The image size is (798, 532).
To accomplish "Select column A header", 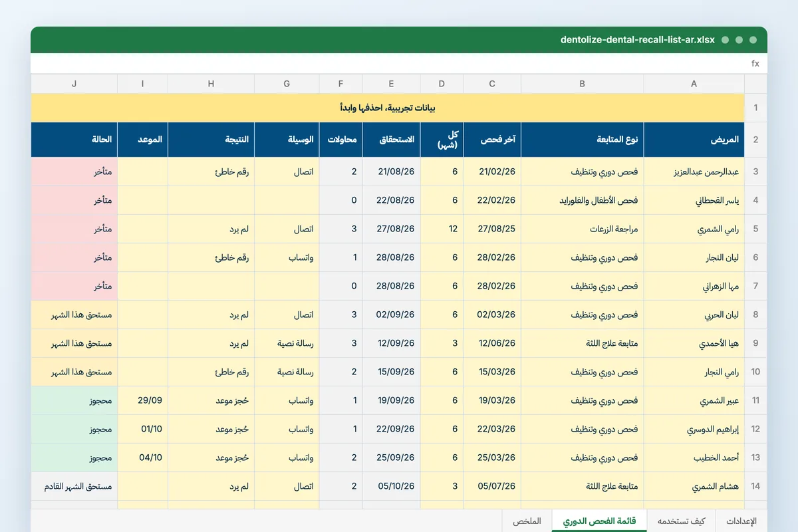I will point(694,84).
